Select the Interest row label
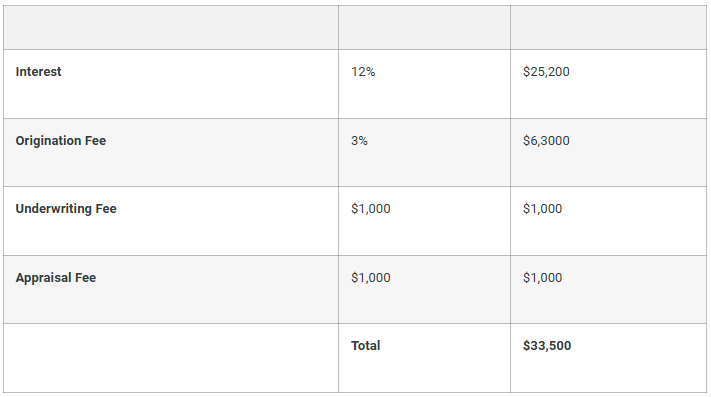This screenshot has height=397, width=711. point(38,72)
